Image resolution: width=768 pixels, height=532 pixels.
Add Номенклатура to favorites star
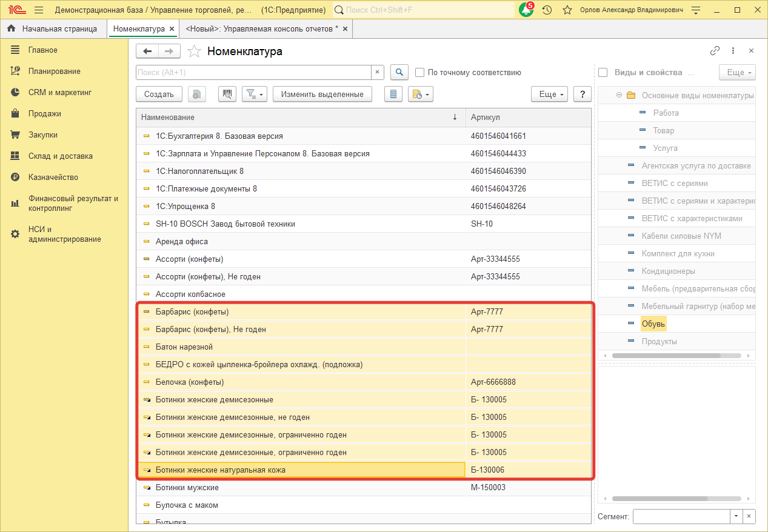coord(194,52)
